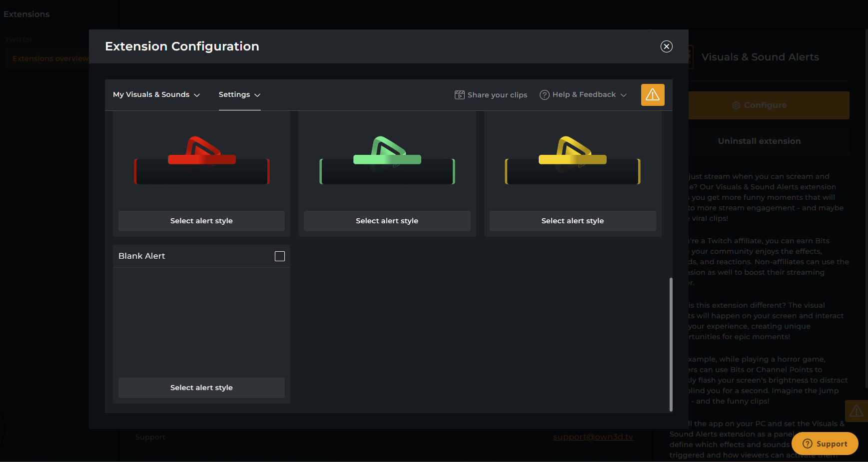Image resolution: width=868 pixels, height=462 pixels.
Task: Click the warning icon at right edge of page
Action: click(857, 411)
